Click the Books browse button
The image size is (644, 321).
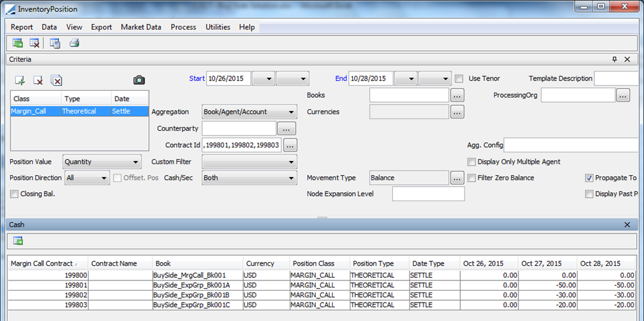pyautogui.click(x=458, y=95)
